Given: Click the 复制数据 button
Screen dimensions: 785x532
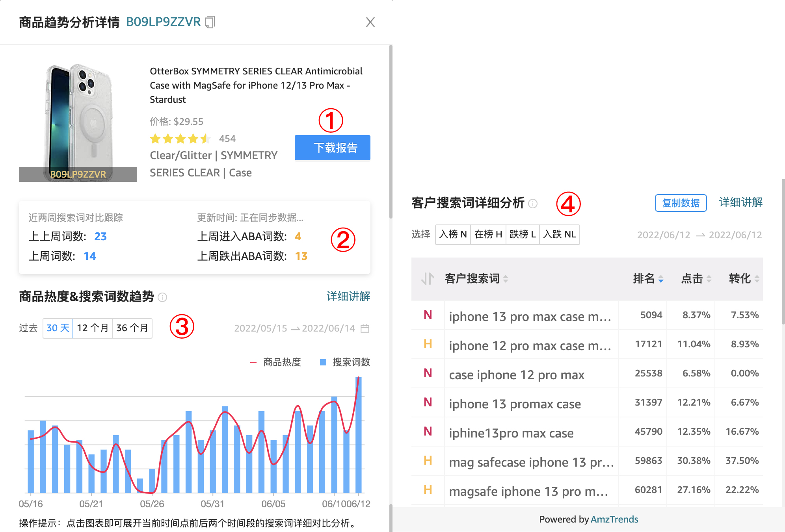Looking at the screenshot, I should [681, 203].
